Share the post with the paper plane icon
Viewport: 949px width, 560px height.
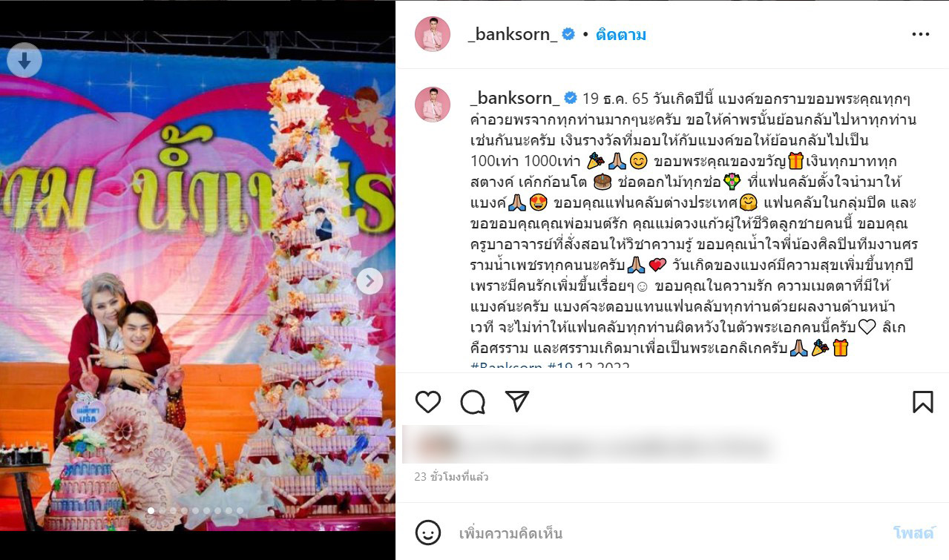click(x=516, y=401)
